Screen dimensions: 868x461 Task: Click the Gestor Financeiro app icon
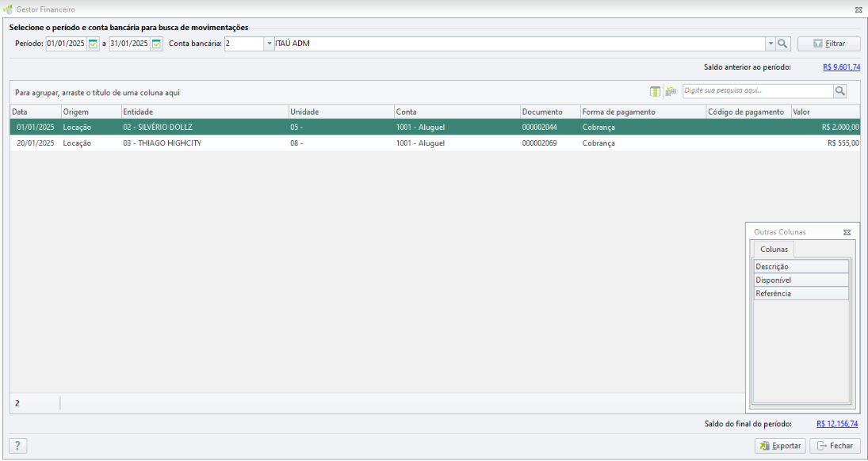[x=8, y=10]
